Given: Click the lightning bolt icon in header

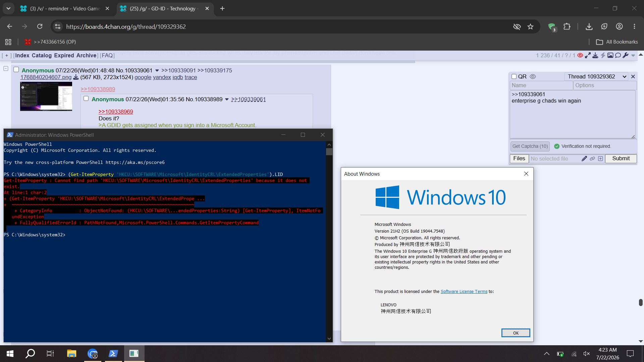Looking at the screenshot, I should (x=603, y=55).
